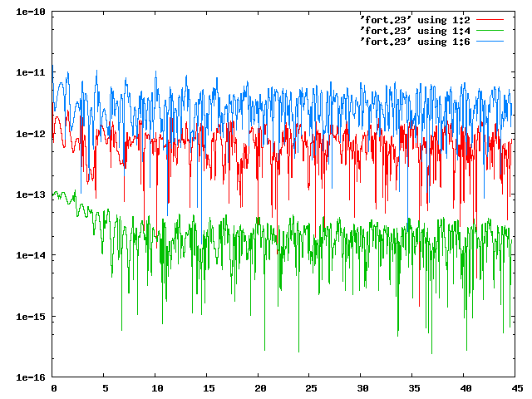Click the y-axis label 1e-14
532x399 pixels.
click(31, 255)
